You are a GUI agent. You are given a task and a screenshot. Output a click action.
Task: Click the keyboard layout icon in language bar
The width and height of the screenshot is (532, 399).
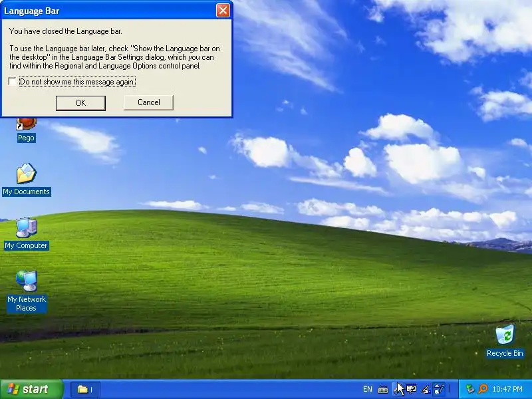click(383, 389)
